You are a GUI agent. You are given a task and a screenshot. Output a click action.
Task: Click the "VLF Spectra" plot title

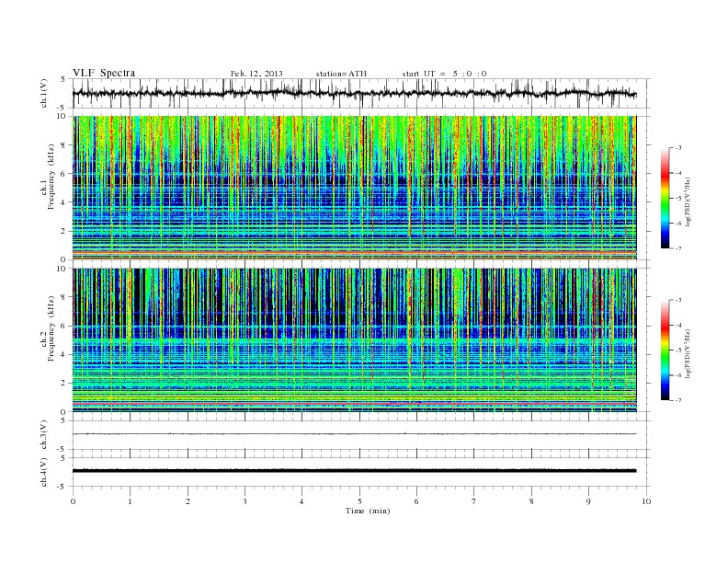pos(104,73)
